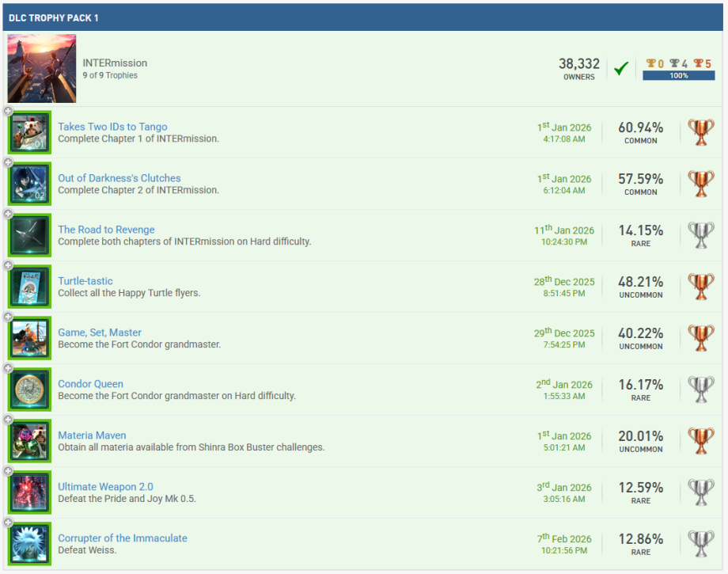The height and width of the screenshot is (574, 728).
Task: Click the Ultimate Weapon 2.0 trophy image
Action: click(30, 493)
